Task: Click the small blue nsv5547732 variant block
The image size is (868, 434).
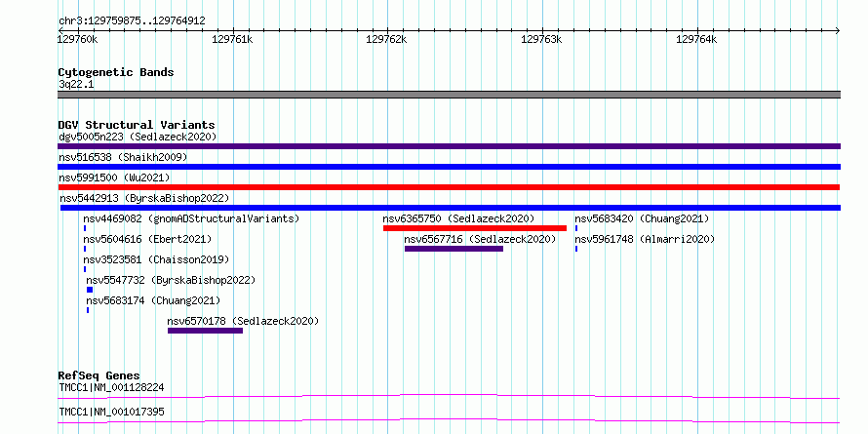Action: click(90, 290)
